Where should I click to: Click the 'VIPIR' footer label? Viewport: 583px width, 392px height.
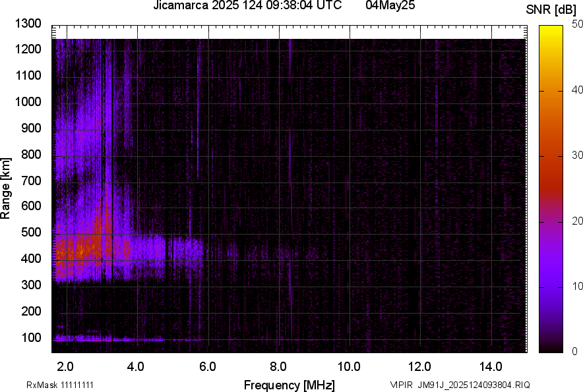coord(402,385)
